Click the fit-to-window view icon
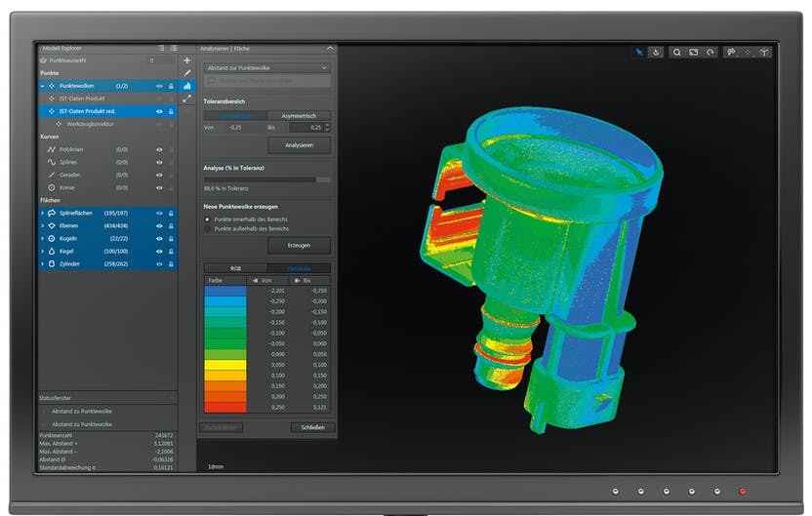Screen dimensions: 812x516 click(x=693, y=53)
